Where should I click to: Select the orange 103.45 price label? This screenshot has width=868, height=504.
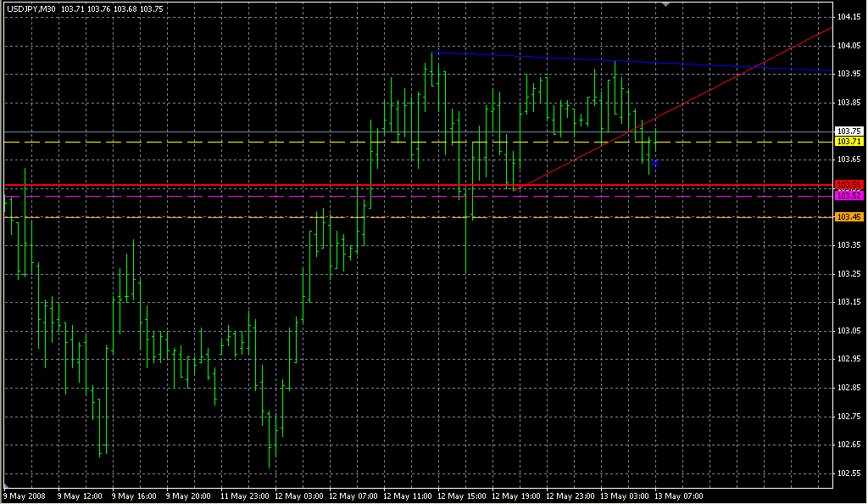pos(849,217)
